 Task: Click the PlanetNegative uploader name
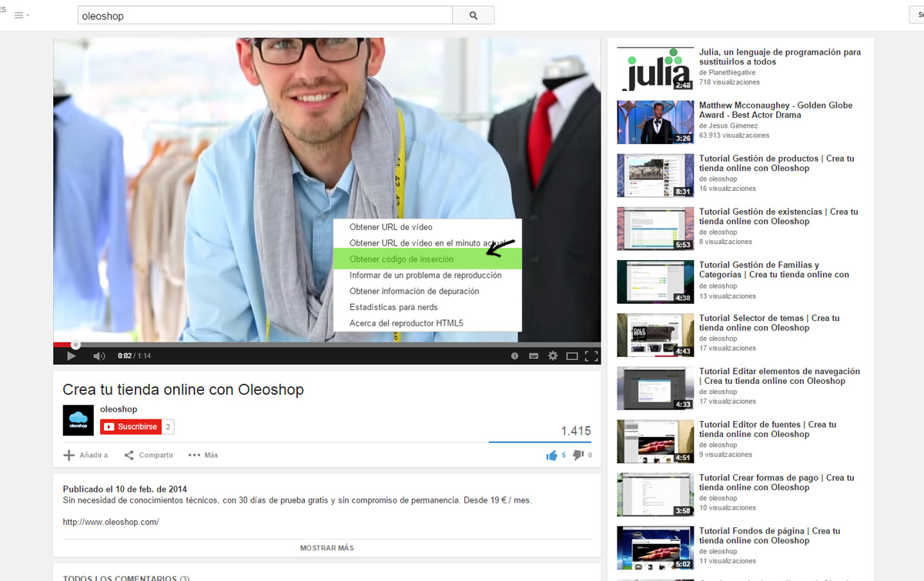(x=733, y=72)
